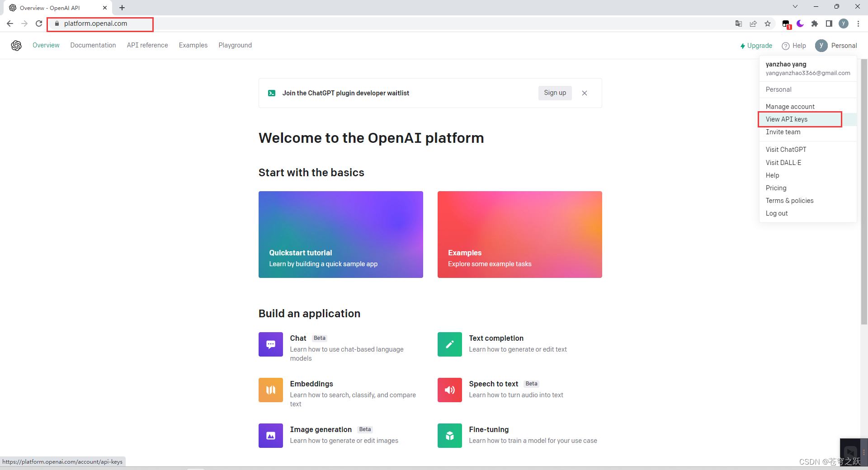The height and width of the screenshot is (470, 868).
Task: Open the Embeddings guide link
Action: coord(311,384)
